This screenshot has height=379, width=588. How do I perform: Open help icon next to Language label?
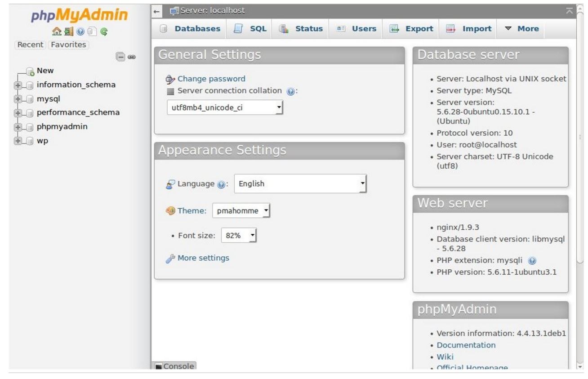point(221,184)
